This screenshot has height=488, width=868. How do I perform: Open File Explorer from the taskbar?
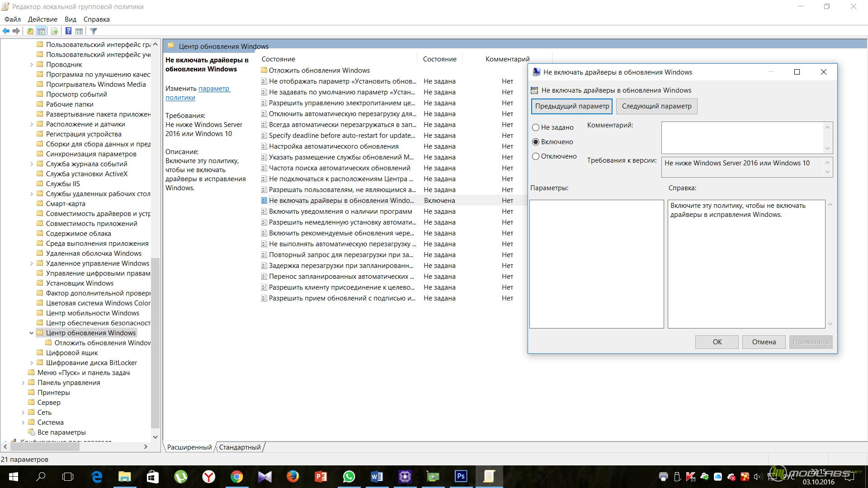pos(125,477)
